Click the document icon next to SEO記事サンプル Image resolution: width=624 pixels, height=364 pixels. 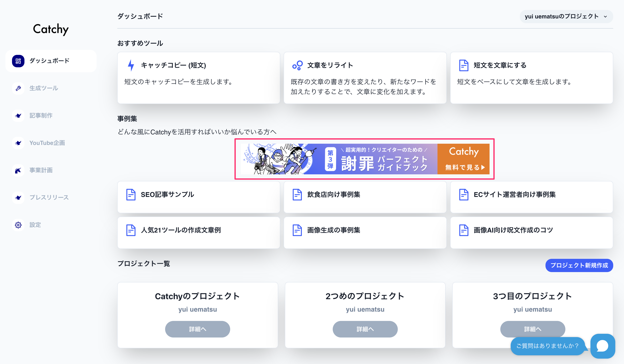point(131,194)
